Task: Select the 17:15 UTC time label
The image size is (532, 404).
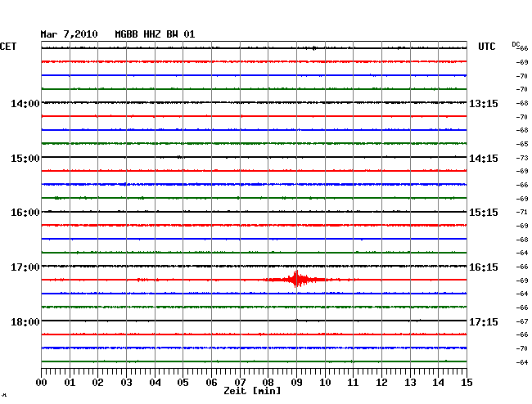Action: 484,321
